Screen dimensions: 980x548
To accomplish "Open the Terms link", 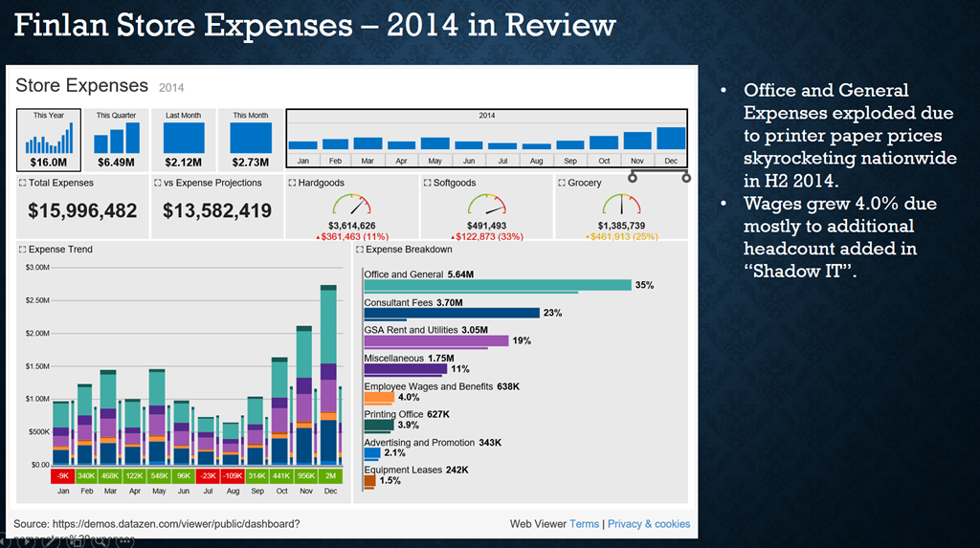I will pyautogui.click(x=584, y=524).
